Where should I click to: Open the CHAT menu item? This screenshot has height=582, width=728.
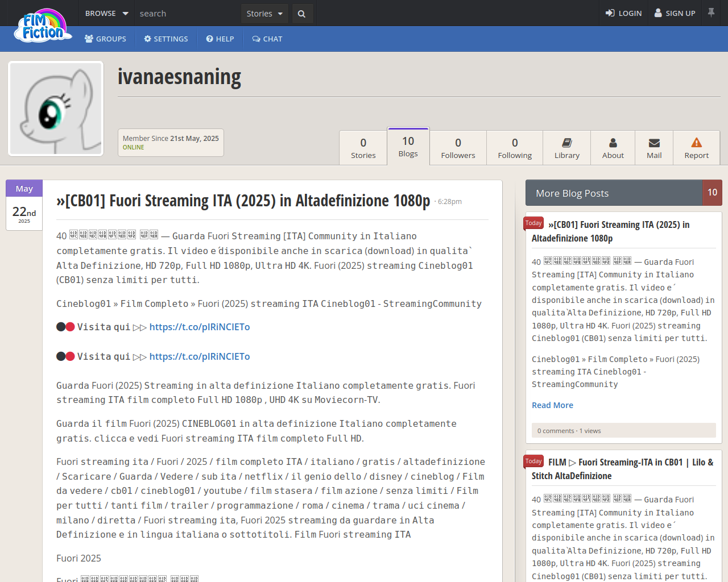(x=267, y=39)
